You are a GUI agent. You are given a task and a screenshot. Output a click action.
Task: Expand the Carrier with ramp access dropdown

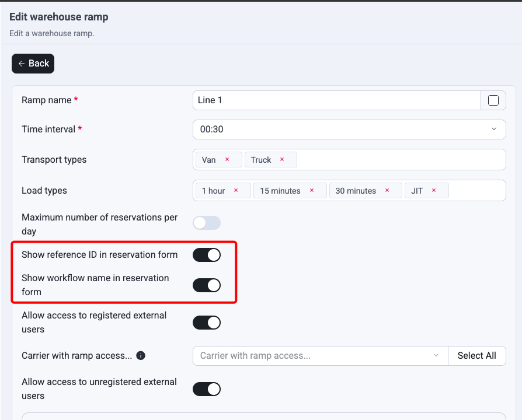320,356
